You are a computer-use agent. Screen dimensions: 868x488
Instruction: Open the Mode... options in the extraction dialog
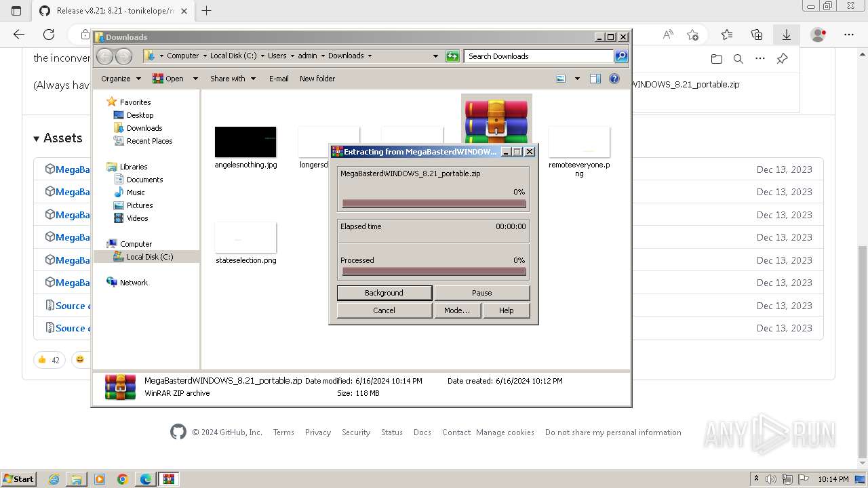(x=457, y=310)
